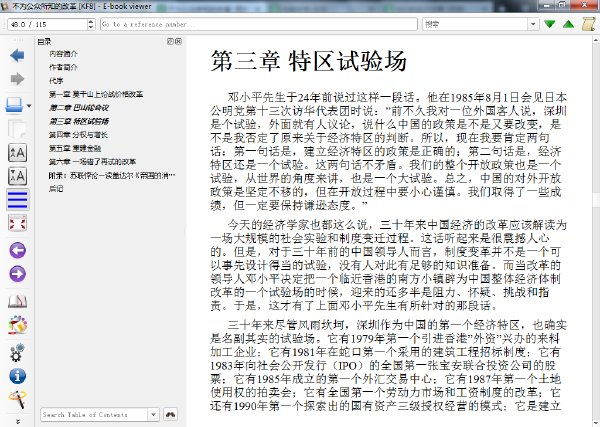Find previous match with green up arrow
The width and height of the screenshot is (600, 427).
tap(569, 24)
